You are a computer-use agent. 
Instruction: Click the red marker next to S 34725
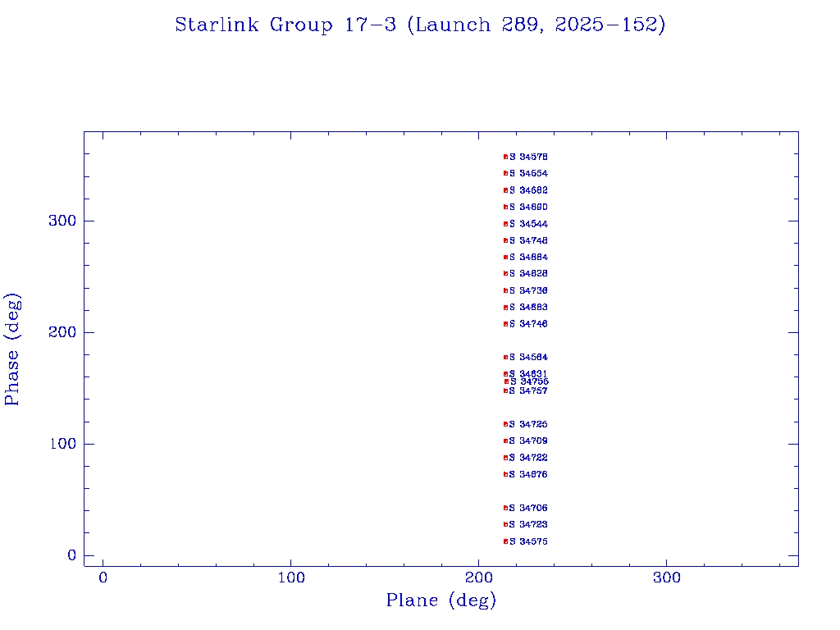pyautogui.click(x=506, y=425)
